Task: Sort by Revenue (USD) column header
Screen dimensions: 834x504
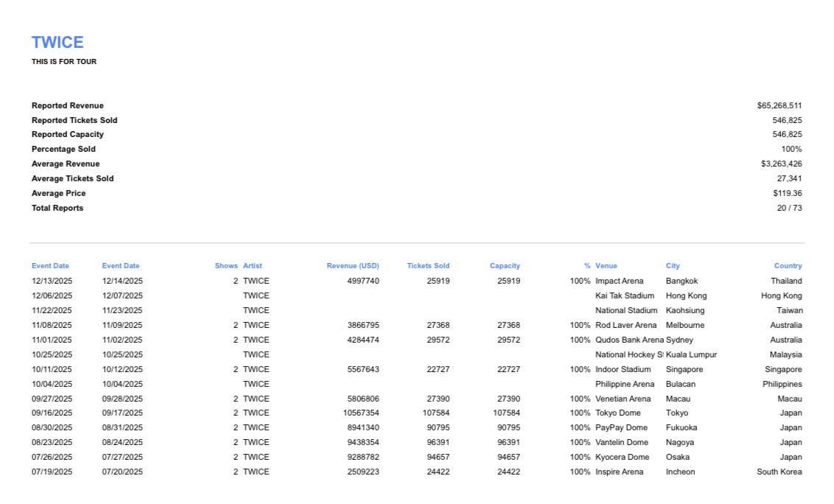Action: coord(353,265)
